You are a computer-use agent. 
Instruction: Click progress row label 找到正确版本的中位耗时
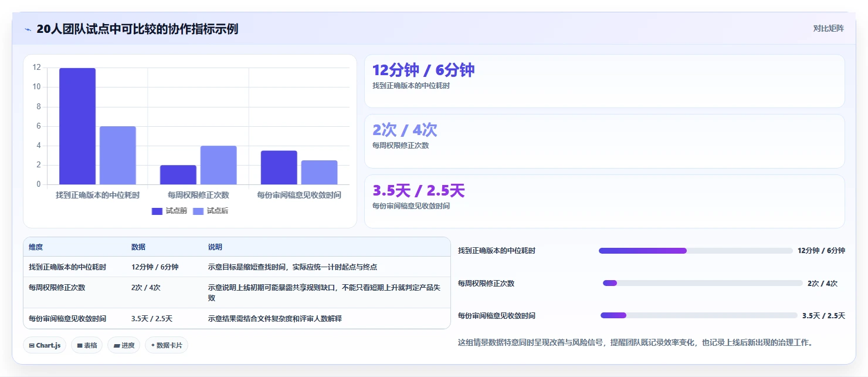coord(497,251)
